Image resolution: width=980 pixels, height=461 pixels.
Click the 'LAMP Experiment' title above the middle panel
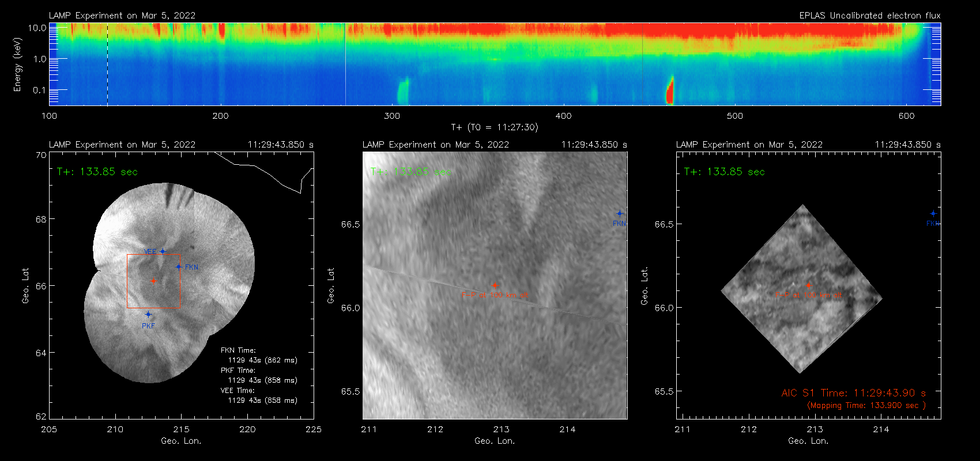click(x=436, y=145)
